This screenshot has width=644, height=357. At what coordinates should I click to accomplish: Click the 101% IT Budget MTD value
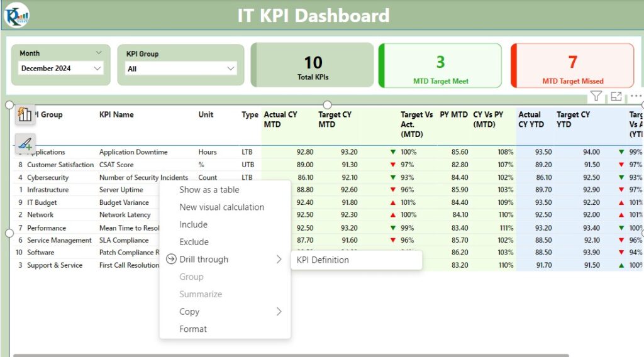tap(408, 202)
